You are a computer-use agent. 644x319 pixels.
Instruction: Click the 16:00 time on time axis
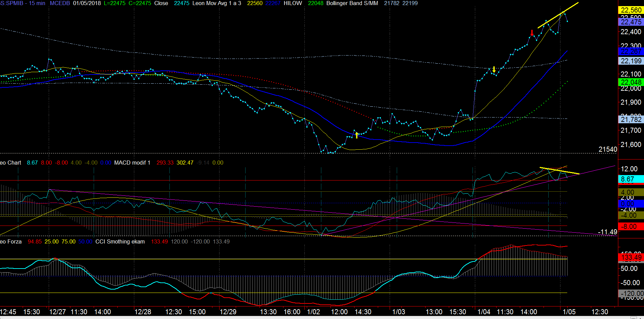point(292,312)
